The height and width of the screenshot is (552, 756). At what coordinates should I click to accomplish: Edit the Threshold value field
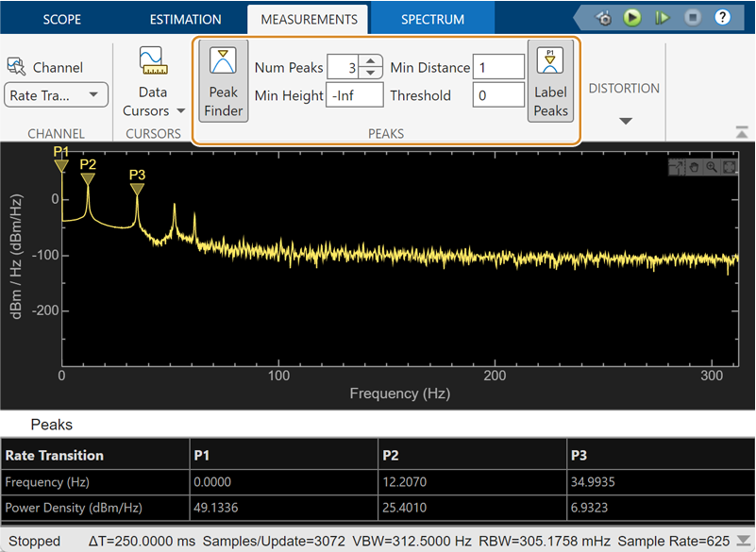pos(498,95)
